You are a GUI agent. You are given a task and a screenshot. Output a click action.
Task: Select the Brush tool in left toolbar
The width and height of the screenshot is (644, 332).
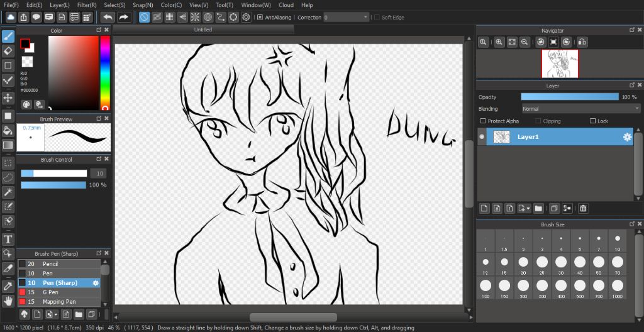pyautogui.click(x=8, y=36)
